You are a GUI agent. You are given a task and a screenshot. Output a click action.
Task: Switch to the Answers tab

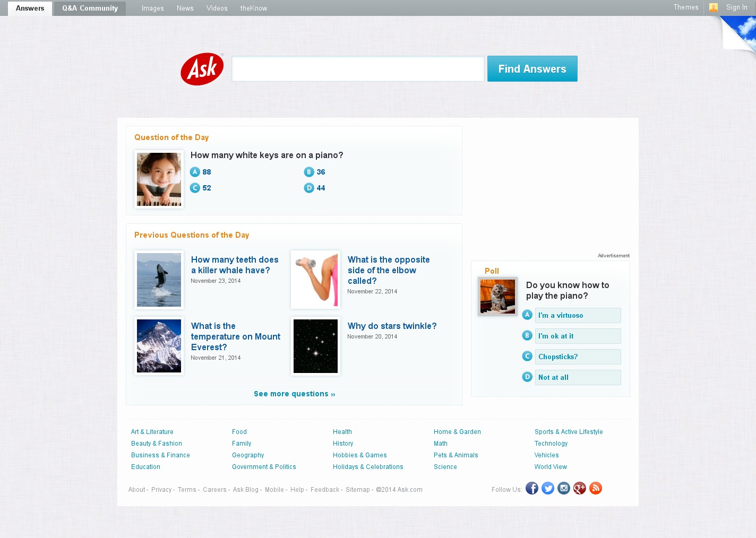(30, 8)
